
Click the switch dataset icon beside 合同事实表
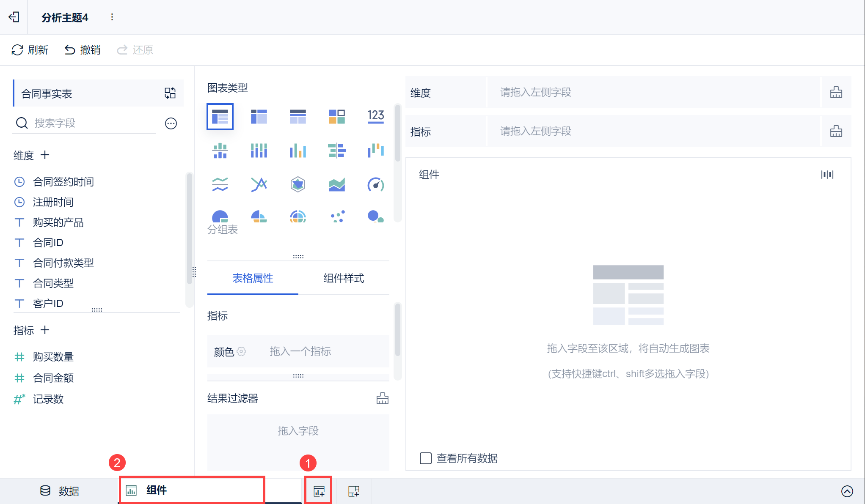(170, 93)
